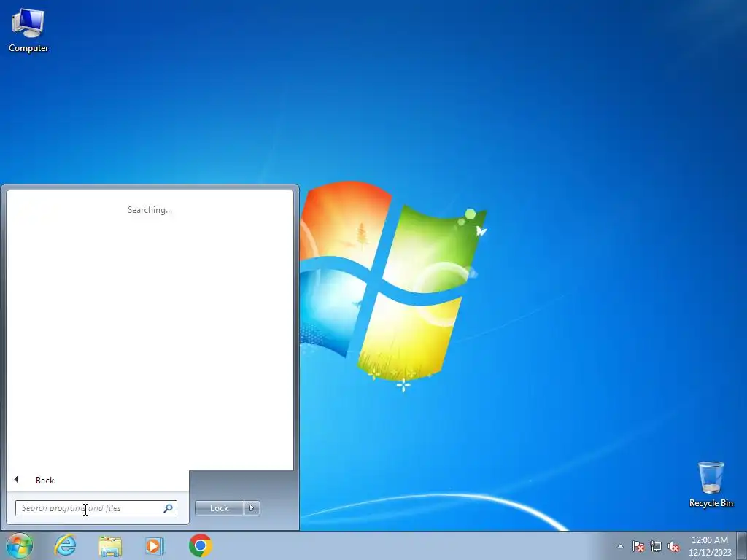Expand the arrow next to Lock
This screenshot has width=747, height=560.
click(x=252, y=508)
